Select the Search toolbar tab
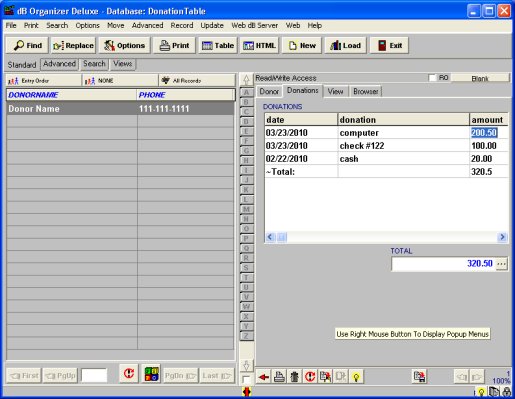 (x=94, y=64)
